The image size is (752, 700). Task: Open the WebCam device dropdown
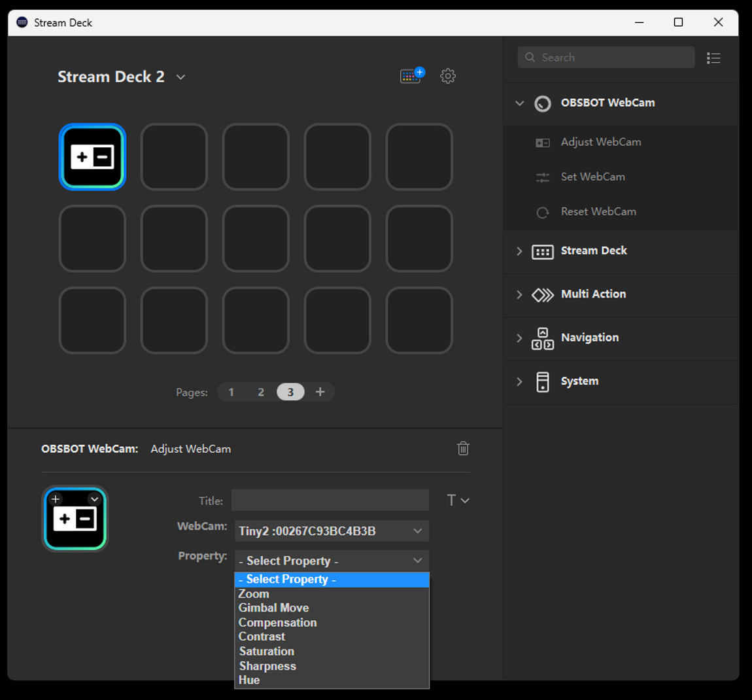332,531
